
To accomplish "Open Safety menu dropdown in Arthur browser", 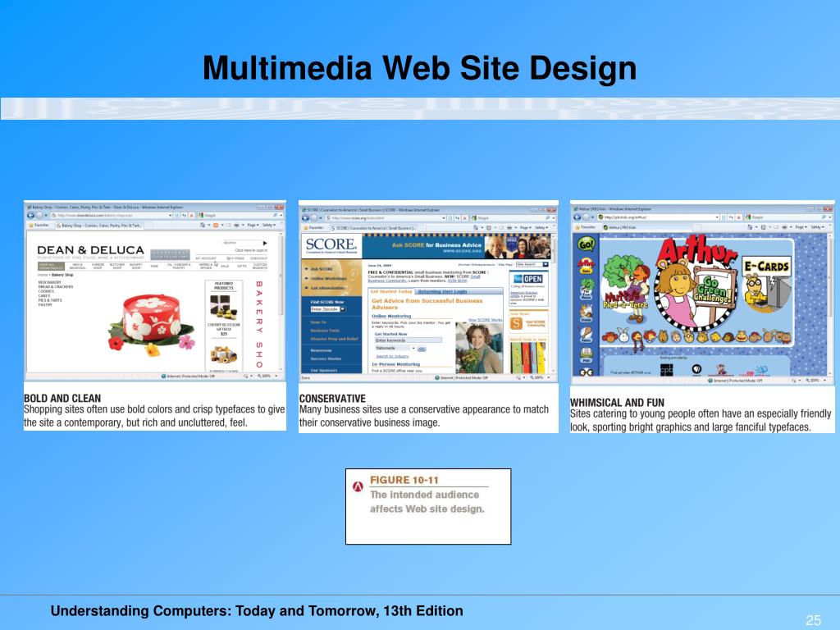I will click(x=818, y=227).
